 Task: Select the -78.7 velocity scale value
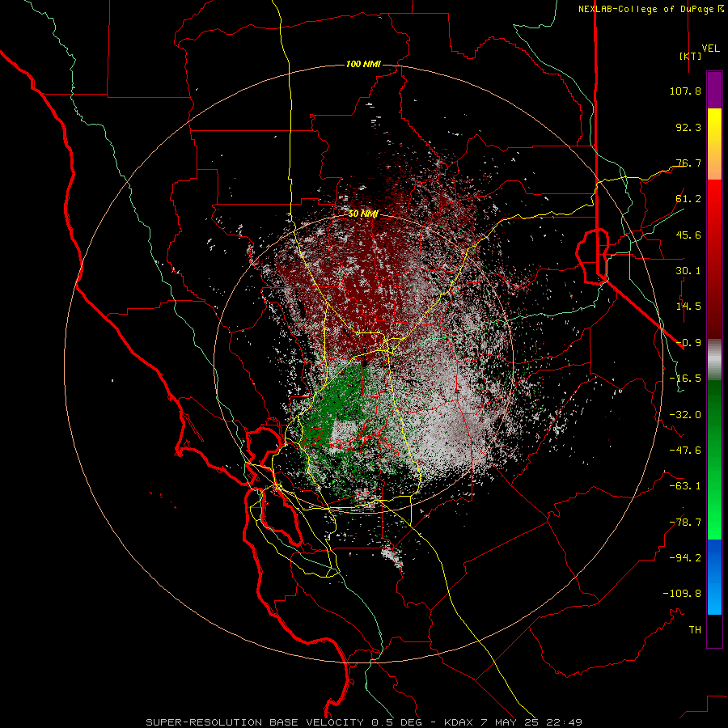tap(685, 523)
